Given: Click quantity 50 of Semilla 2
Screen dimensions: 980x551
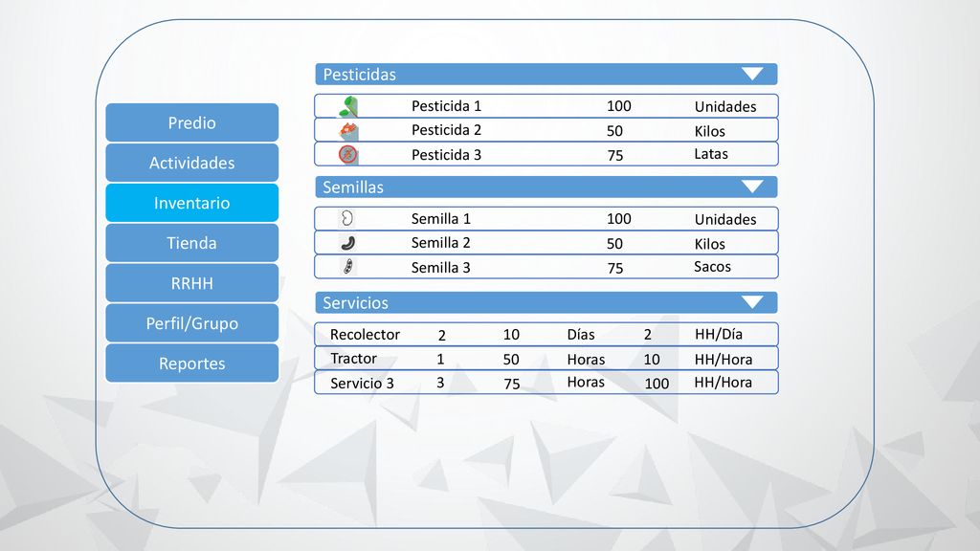Looking at the screenshot, I should point(614,244).
